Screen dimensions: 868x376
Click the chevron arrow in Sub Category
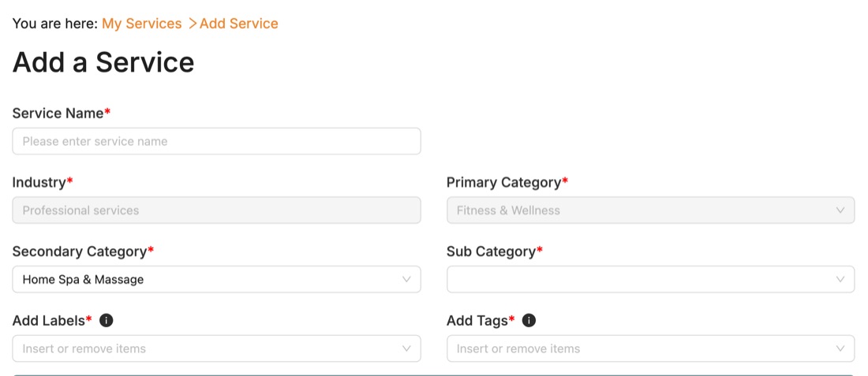coord(840,279)
